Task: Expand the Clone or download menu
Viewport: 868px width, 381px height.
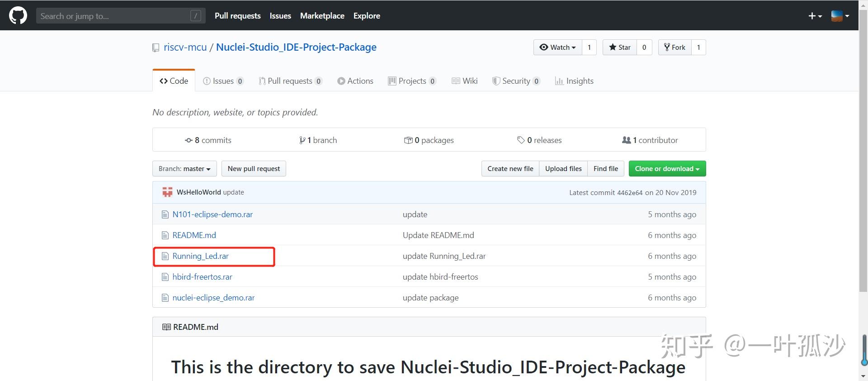Action: (x=667, y=169)
